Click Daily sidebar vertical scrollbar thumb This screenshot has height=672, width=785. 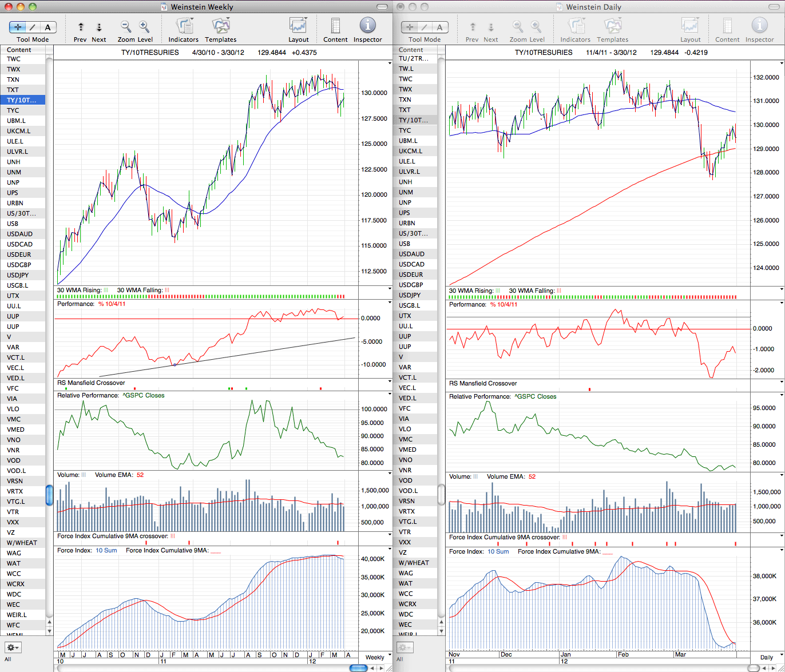441,495
